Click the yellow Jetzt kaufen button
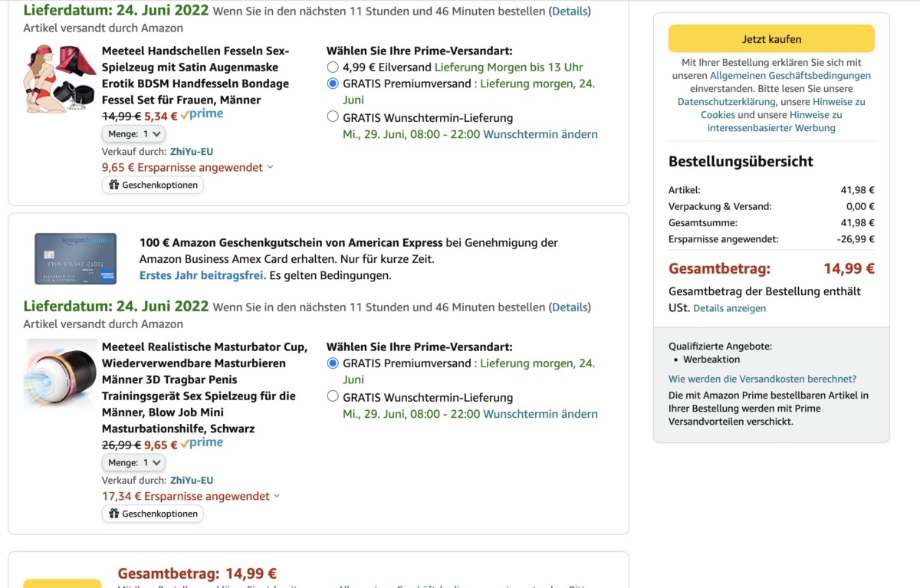 pyautogui.click(x=770, y=39)
